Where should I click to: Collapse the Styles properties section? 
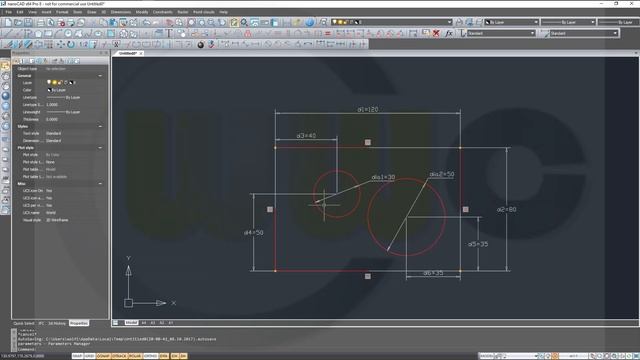pos(100,127)
